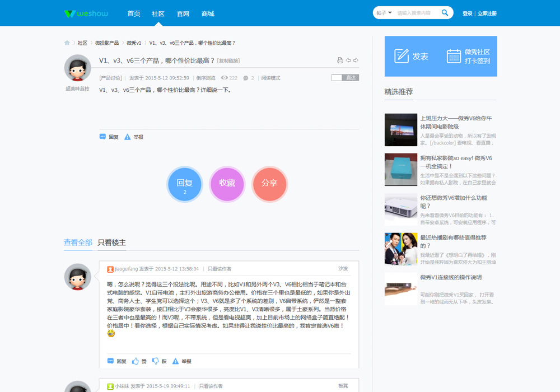Open article 微秀V1连接线的操作说明
This screenshot has height=392, width=560.
pyautogui.click(x=451, y=277)
